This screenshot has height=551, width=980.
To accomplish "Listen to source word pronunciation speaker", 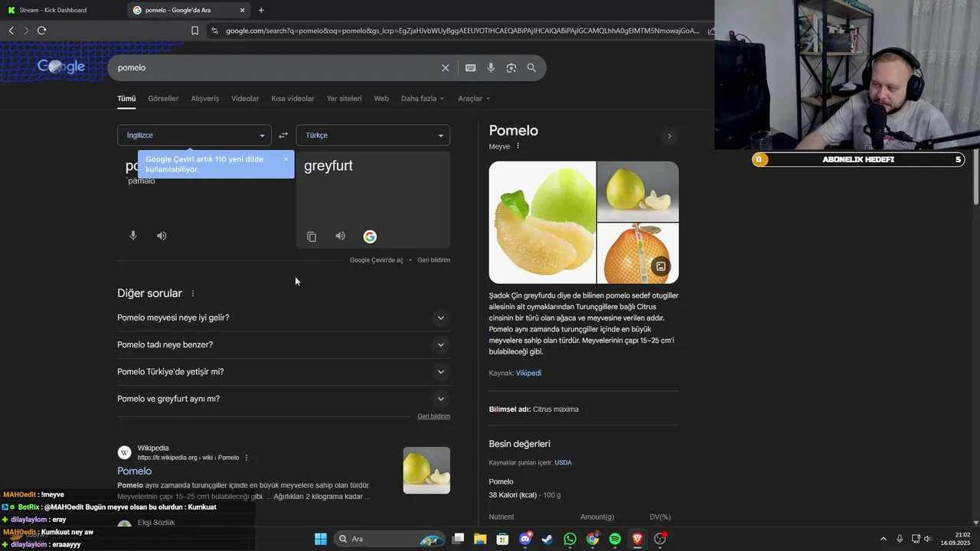I will [162, 236].
